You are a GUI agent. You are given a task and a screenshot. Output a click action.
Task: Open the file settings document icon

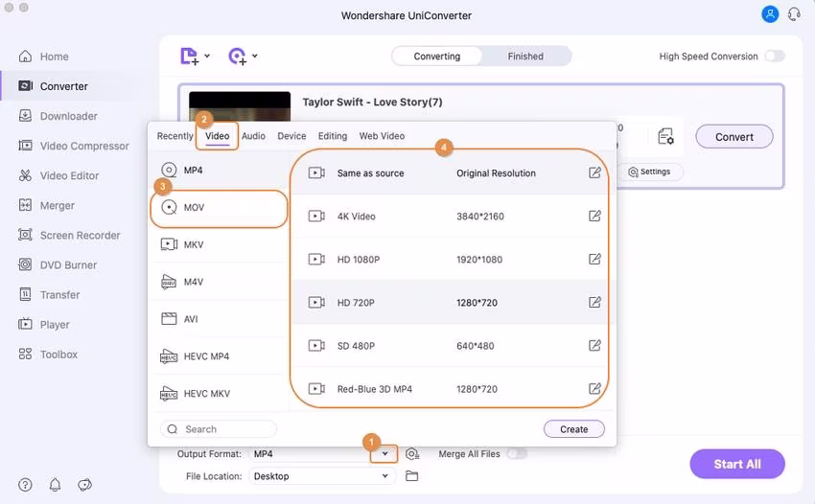(665, 137)
